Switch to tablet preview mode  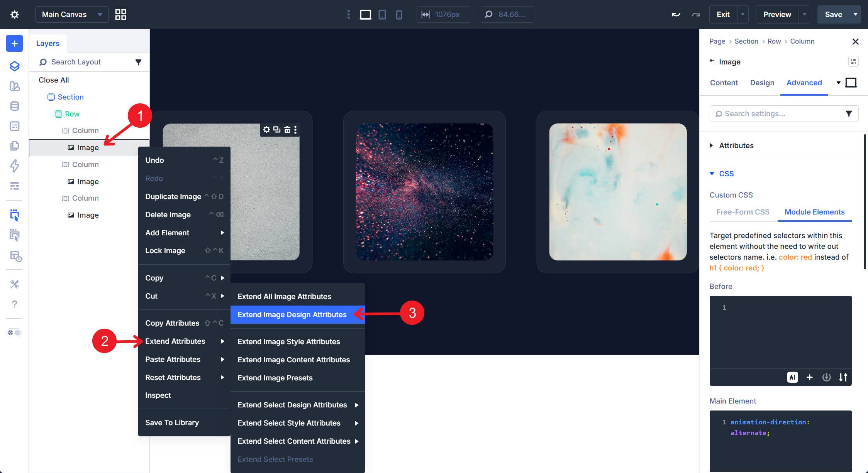coord(383,14)
